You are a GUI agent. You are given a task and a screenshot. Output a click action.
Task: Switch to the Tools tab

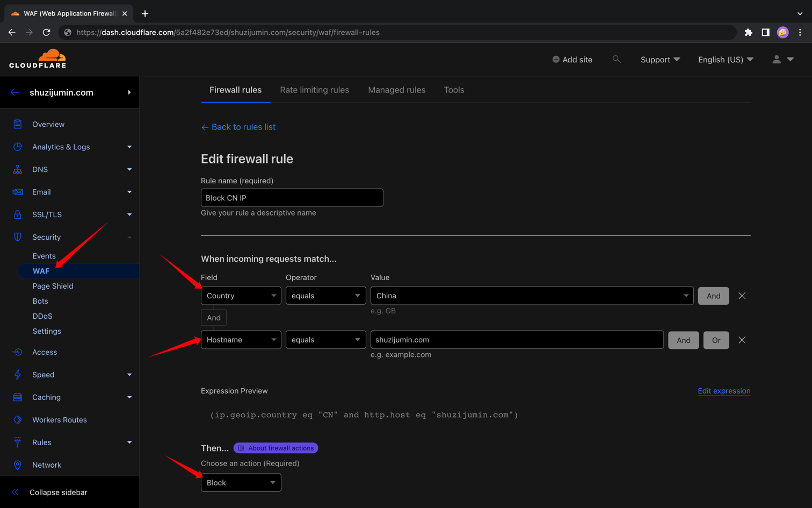click(x=454, y=90)
